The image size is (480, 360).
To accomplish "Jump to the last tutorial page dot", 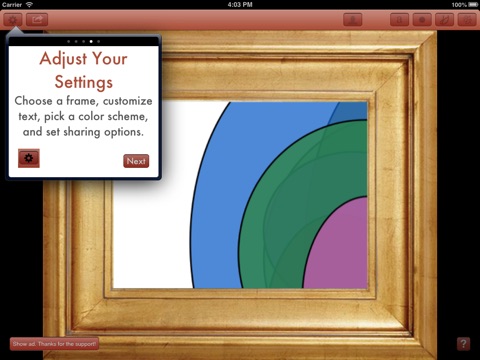I will [x=99, y=42].
